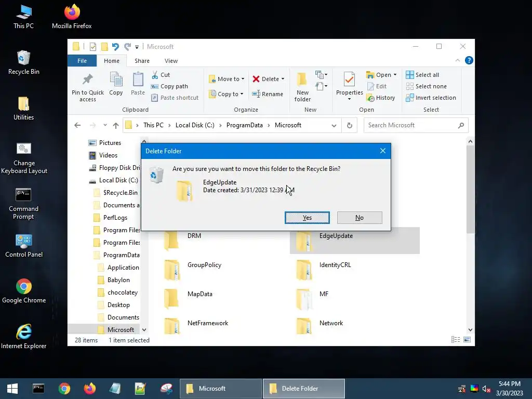Confirm deletion with the Yes button

307,218
